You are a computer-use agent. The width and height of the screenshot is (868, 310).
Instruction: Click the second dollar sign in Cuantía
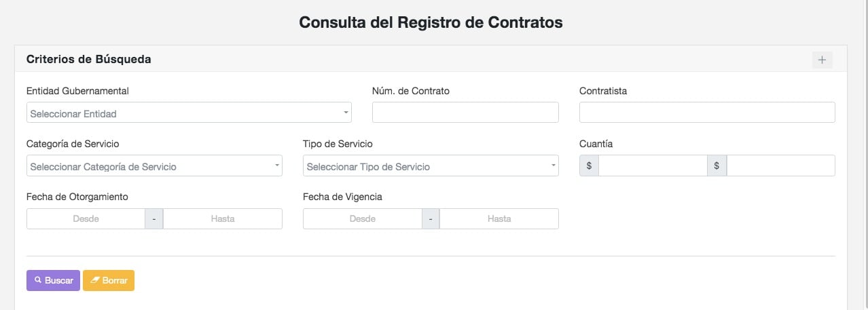point(717,166)
